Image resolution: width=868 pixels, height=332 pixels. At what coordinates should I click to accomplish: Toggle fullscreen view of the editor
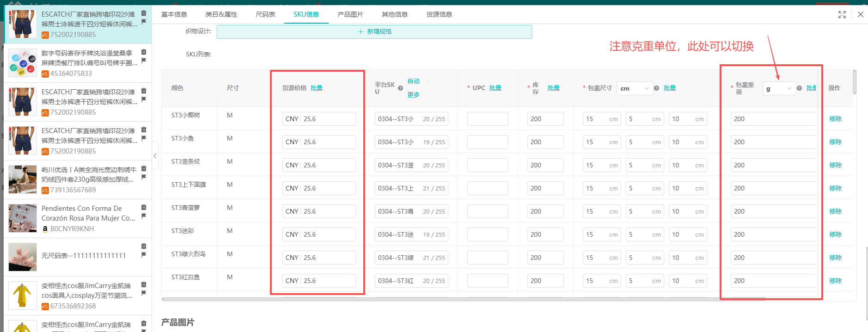click(842, 15)
